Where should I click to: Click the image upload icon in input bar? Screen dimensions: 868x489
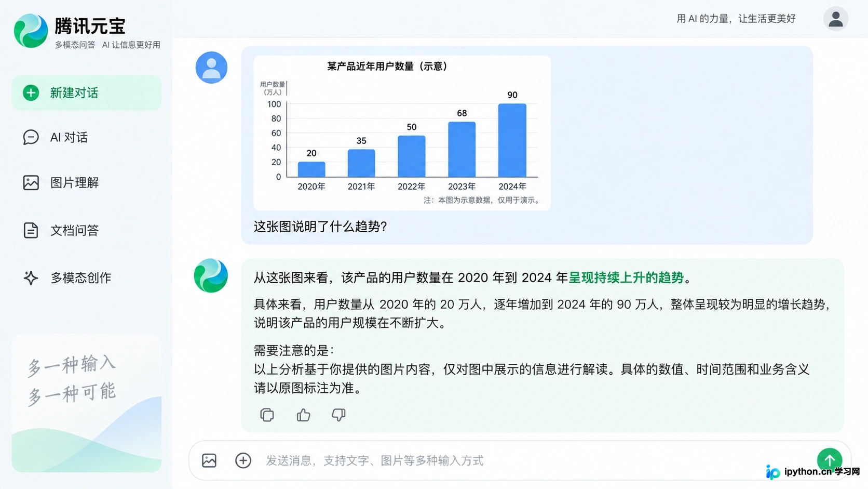[x=209, y=460]
